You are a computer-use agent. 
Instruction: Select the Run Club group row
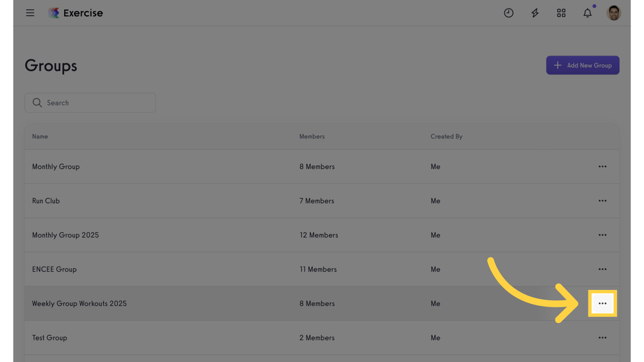(322, 201)
